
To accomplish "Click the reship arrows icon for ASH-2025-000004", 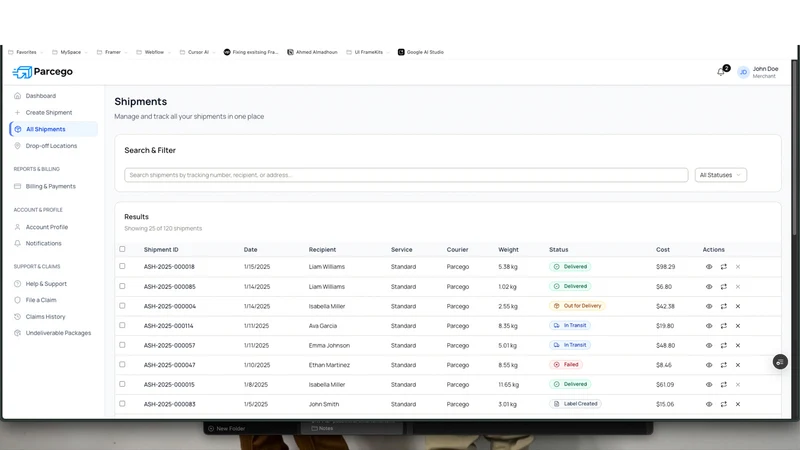I will 723,306.
